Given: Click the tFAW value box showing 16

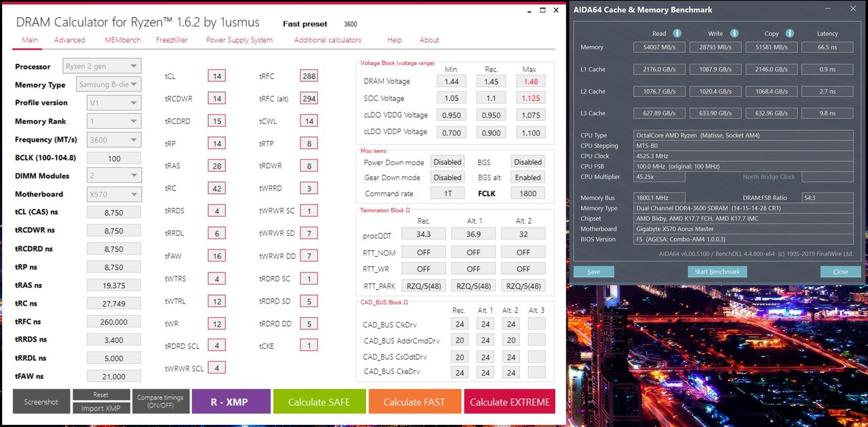Looking at the screenshot, I should pos(217,256).
